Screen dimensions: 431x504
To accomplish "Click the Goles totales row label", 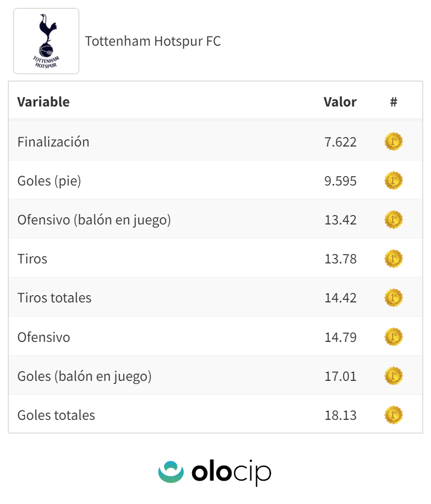I will point(56,415).
